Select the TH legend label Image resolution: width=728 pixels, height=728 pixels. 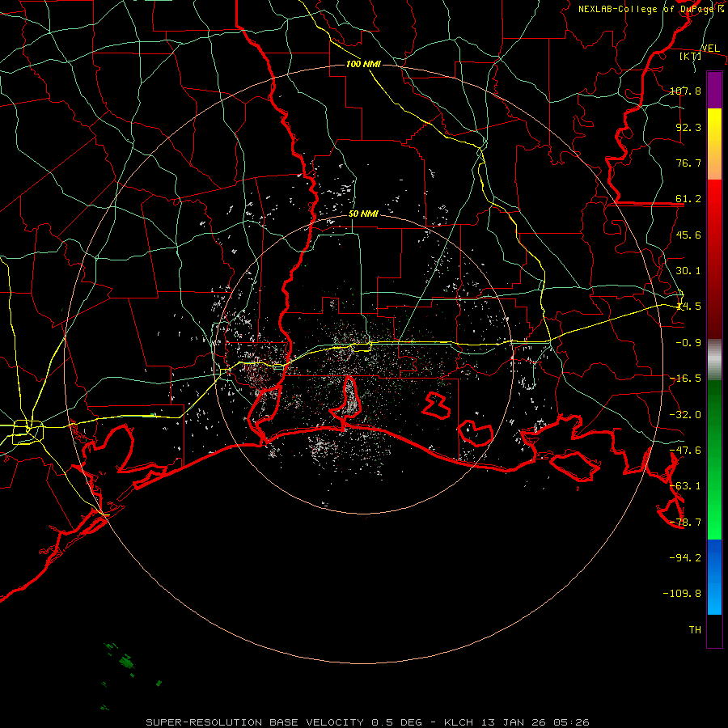(x=695, y=629)
